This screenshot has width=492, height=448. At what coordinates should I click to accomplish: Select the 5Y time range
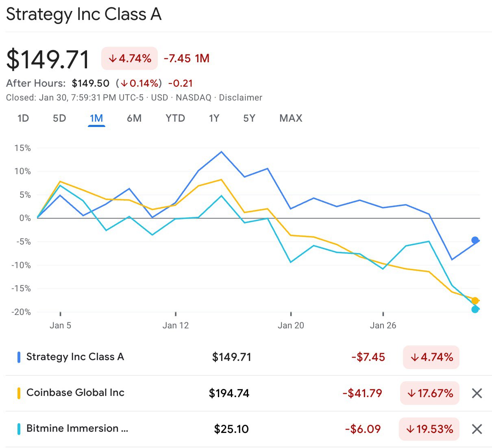tap(249, 118)
